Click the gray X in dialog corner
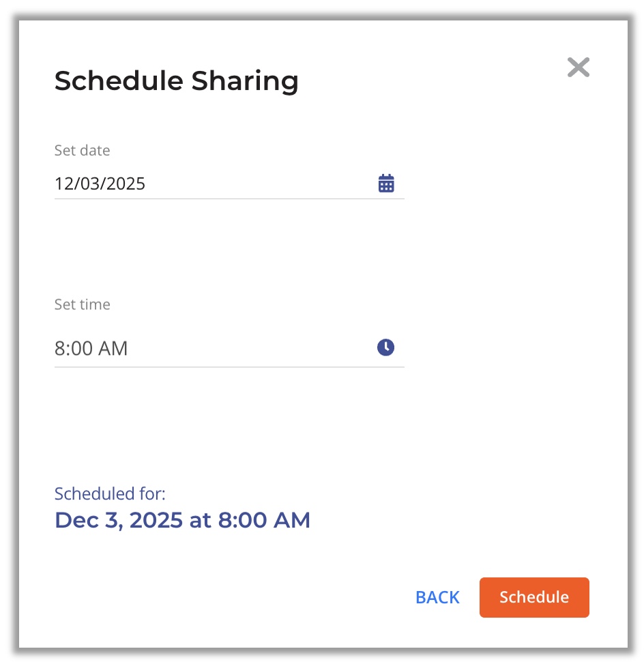644x662 pixels. (x=578, y=68)
